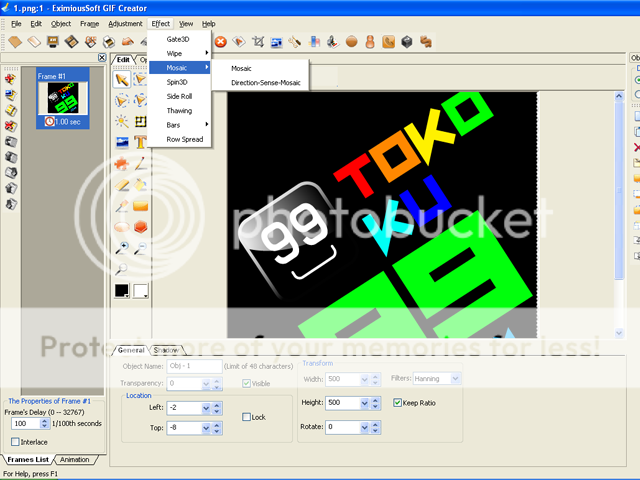Open the Adjustment menu
Image resolution: width=640 pixels, height=480 pixels.
(x=125, y=24)
